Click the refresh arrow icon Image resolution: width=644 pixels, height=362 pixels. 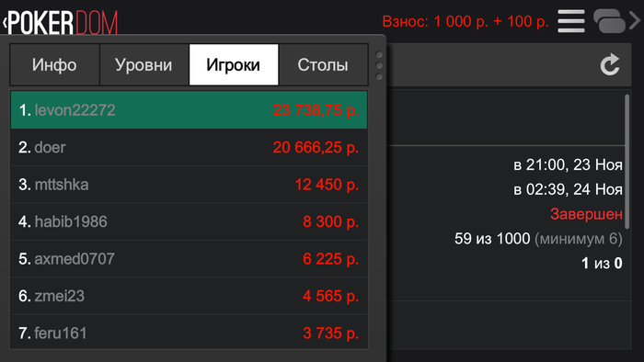[x=610, y=64]
